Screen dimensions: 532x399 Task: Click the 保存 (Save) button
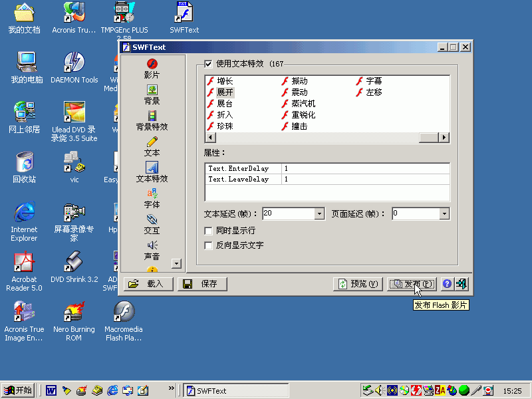(202, 284)
